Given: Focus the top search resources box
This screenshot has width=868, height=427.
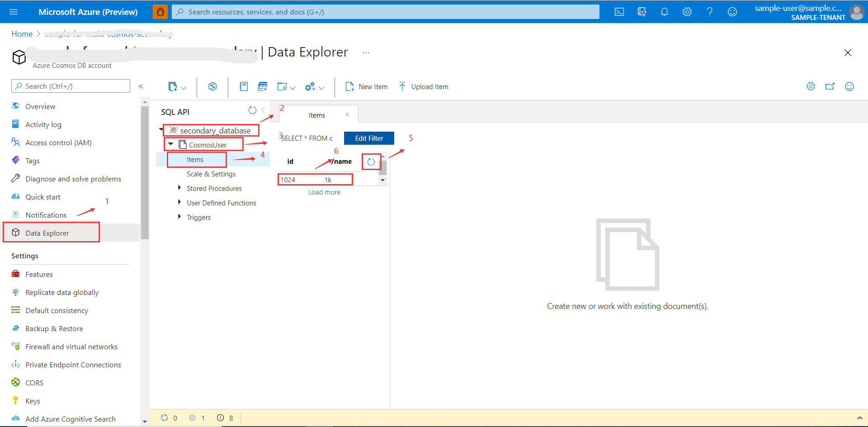Looking at the screenshot, I should [386, 12].
